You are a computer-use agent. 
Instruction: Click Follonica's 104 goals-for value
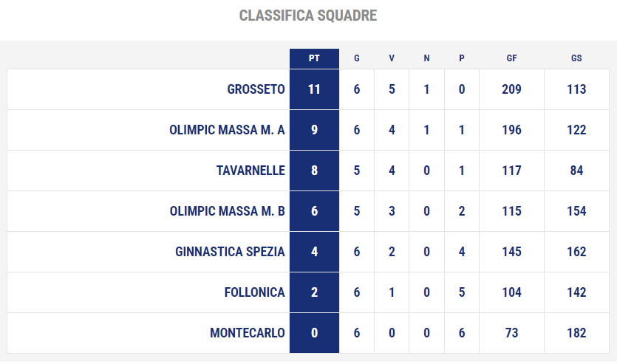pos(511,292)
